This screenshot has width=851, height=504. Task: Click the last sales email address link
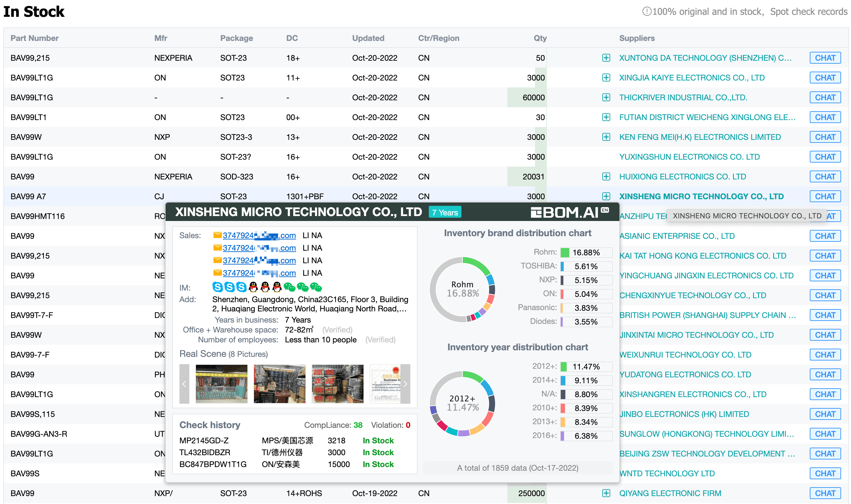(x=259, y=273)
